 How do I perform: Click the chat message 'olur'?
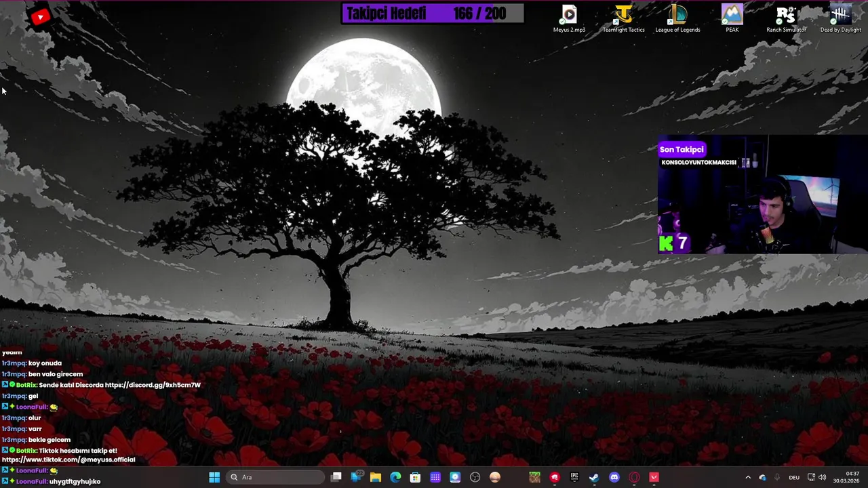[35, 418]
